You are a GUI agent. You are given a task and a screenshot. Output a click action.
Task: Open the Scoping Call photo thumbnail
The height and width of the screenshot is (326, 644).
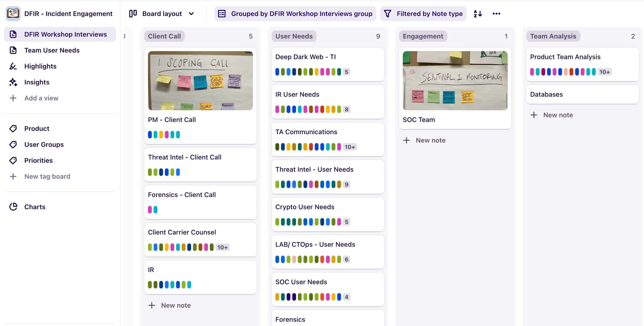(200, 80)
